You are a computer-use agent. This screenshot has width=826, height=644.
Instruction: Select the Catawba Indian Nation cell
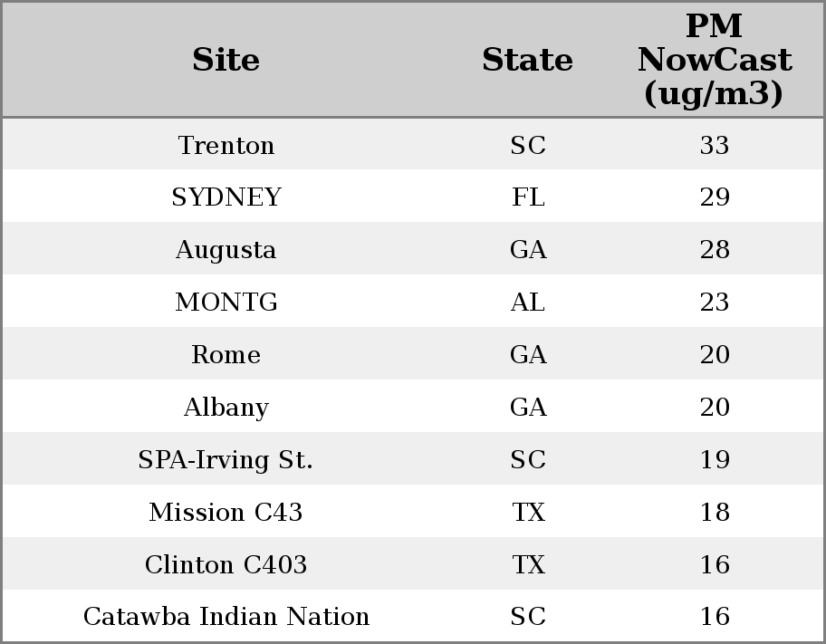226,617
